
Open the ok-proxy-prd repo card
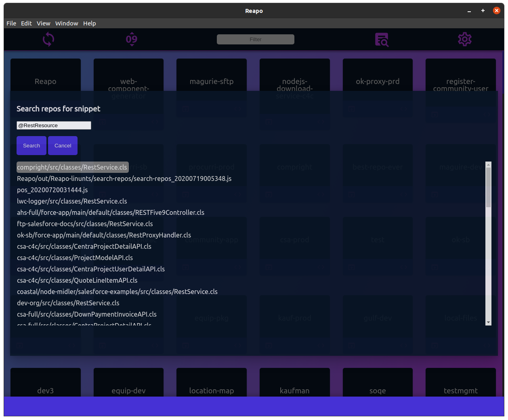click(x=378, y=75)
